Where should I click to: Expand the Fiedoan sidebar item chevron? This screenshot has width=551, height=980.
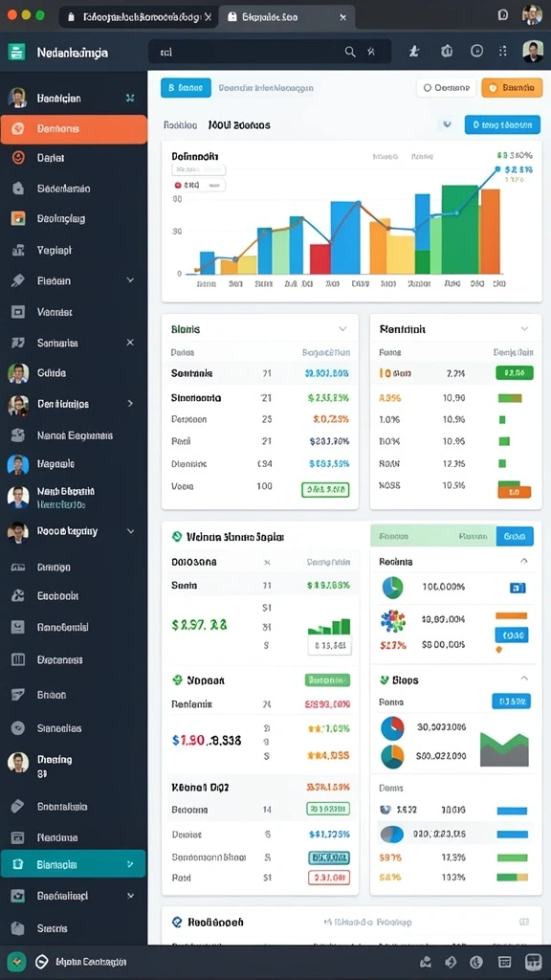[x=130, y=280]
